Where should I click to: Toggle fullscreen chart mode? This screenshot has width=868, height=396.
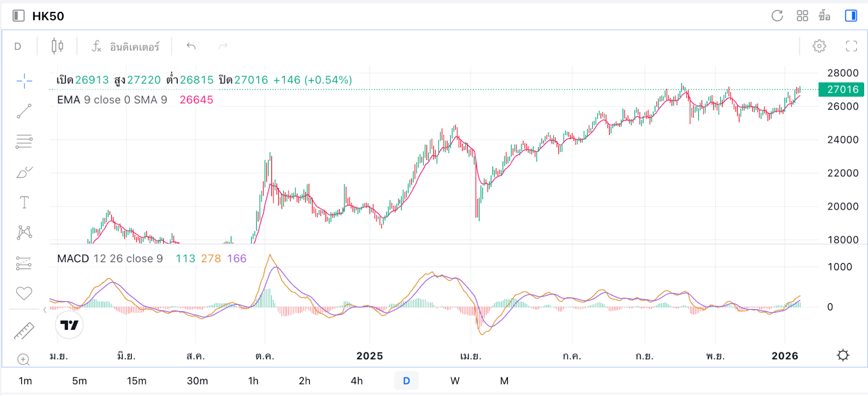point(851,46)
